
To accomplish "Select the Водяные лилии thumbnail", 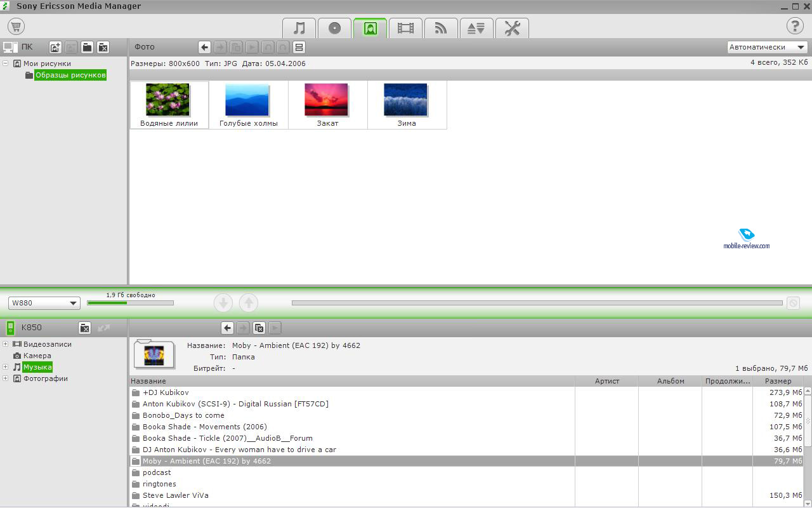I will point(169,105).
